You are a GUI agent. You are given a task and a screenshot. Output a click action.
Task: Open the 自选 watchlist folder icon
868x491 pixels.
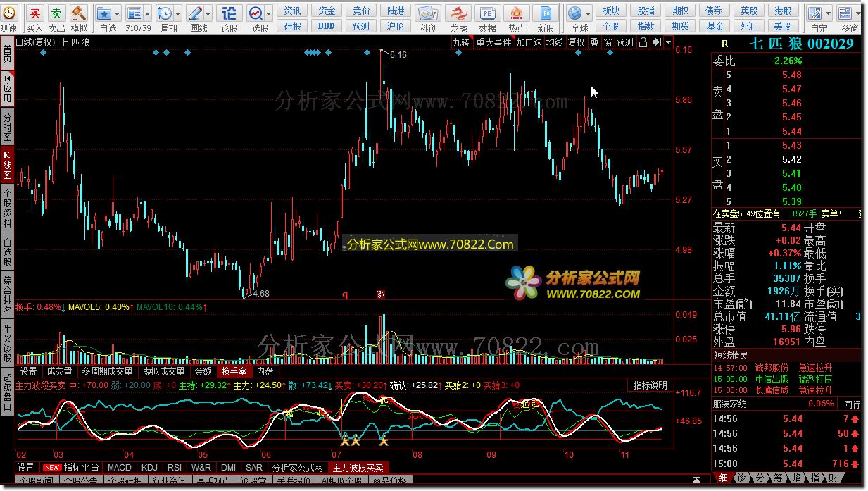click(x=104, y=13)
